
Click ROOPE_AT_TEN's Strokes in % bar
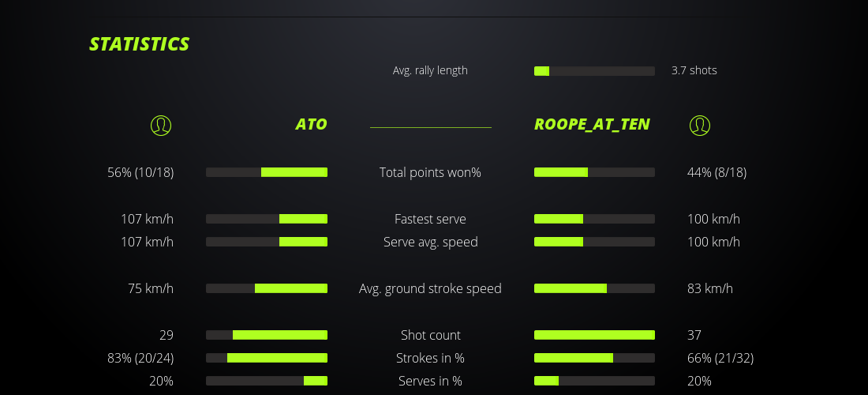click(x=594, y=358)
